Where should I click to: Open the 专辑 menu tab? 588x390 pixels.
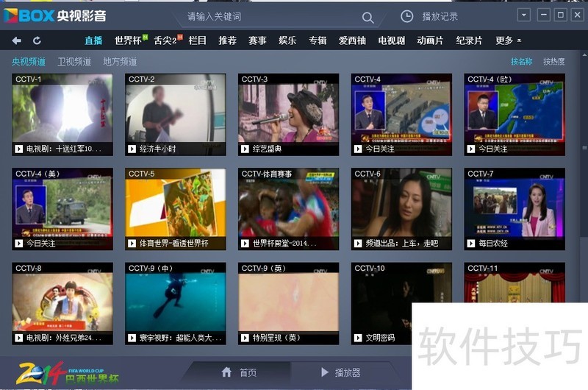tap(318, 40)
